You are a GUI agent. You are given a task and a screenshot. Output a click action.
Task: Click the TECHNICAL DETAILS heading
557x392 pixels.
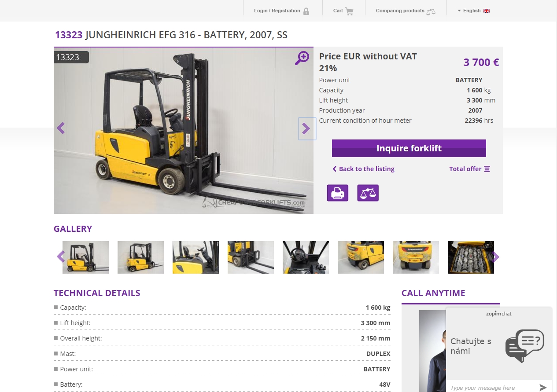pyautogui.click(x=97, y=293)
